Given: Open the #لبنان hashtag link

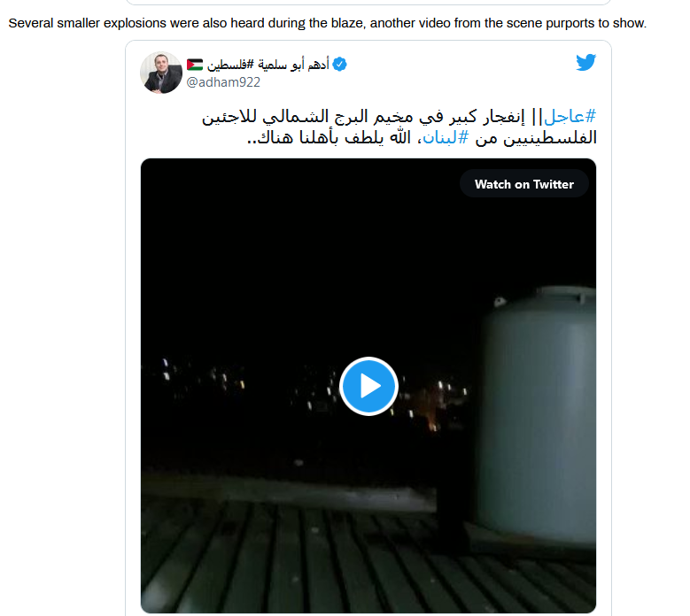Looking at the screenshot, I should point(445,137).
